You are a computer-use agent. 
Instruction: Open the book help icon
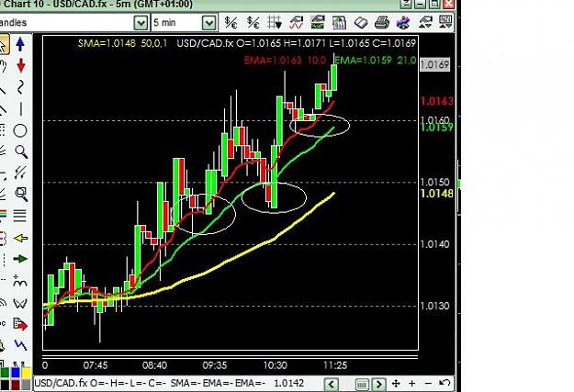[361, 23]
